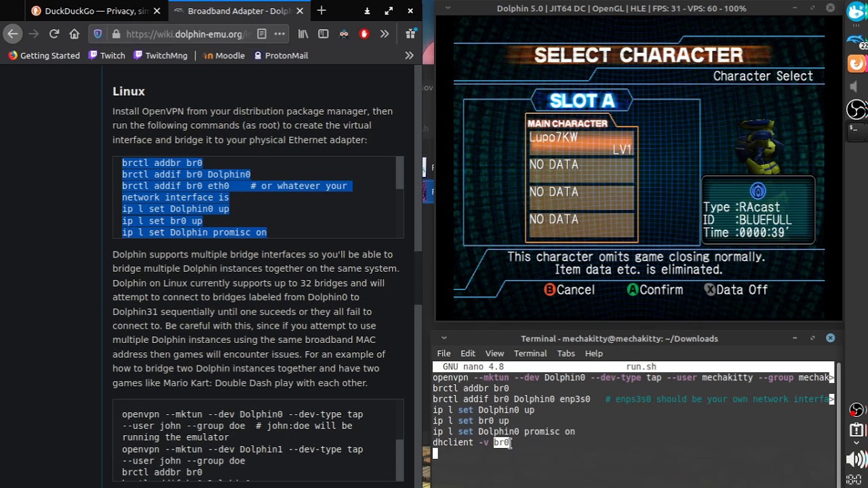
Task: Choose Confirm in Dolphin character select
Action: coord(655,290)
